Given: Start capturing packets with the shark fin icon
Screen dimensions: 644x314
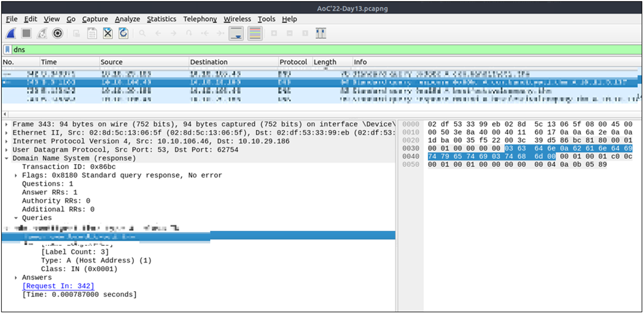Looking at the screenshot, I should [x=11, y=33].
